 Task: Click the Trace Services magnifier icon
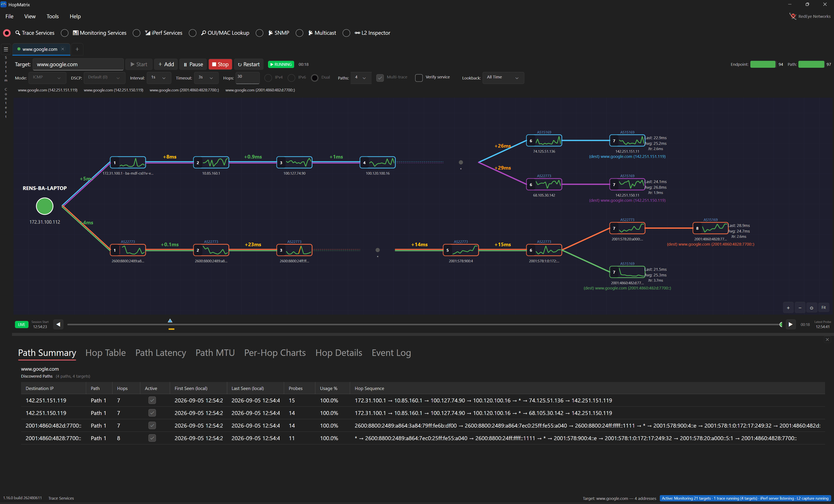pos(18,33)
